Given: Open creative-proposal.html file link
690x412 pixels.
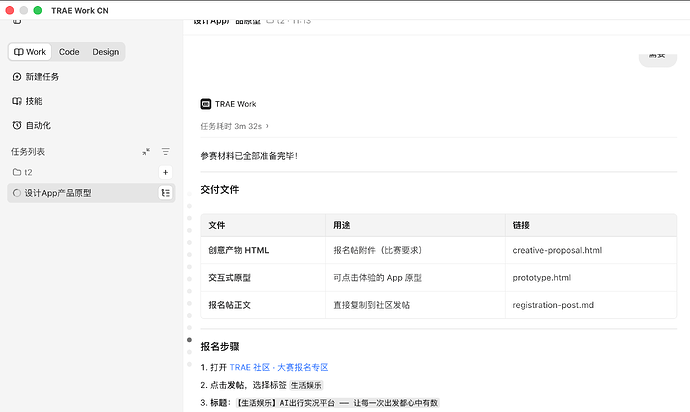Looking at the screenshot, I should (557, 250).
